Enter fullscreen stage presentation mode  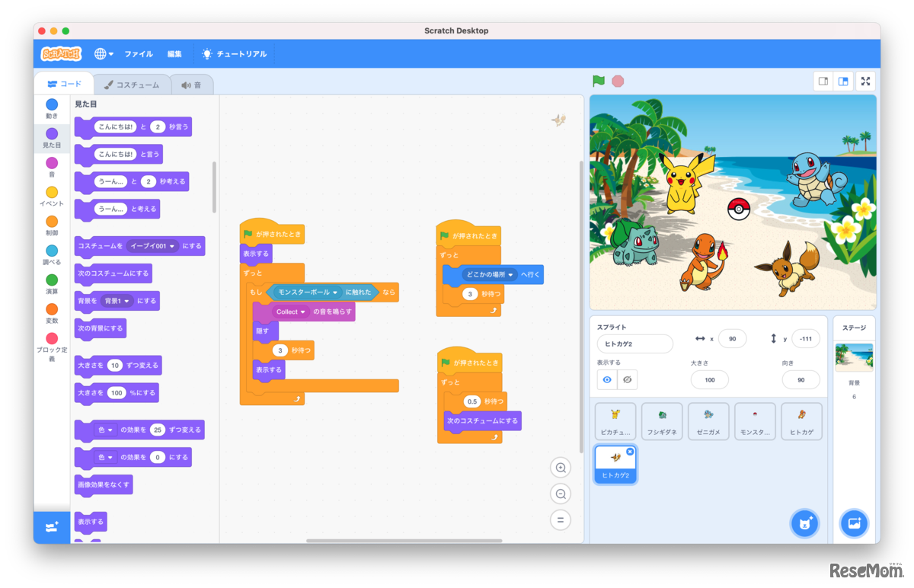(865, 80)
